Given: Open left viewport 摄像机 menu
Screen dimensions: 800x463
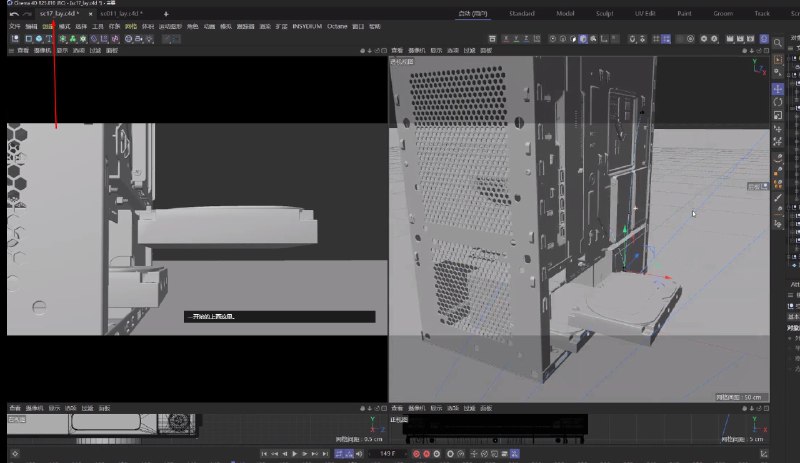Looking at the screenshot, I should 42,51.
